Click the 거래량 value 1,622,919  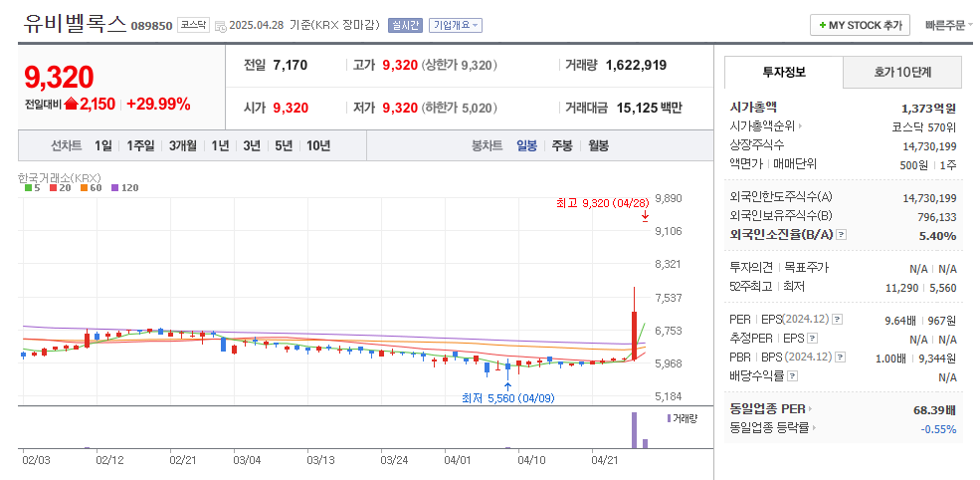[636, 65]
